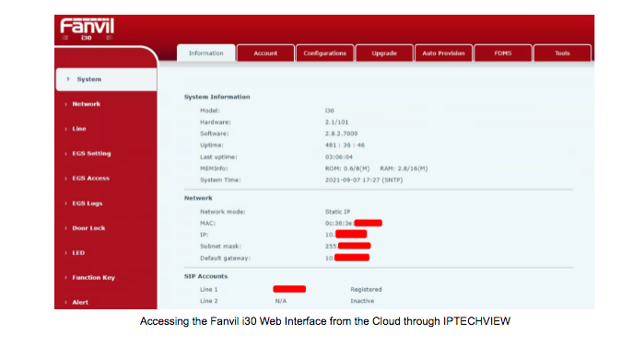644x347 pixels.
Task: Open the Line sidebar section
Action: point(79,129)
